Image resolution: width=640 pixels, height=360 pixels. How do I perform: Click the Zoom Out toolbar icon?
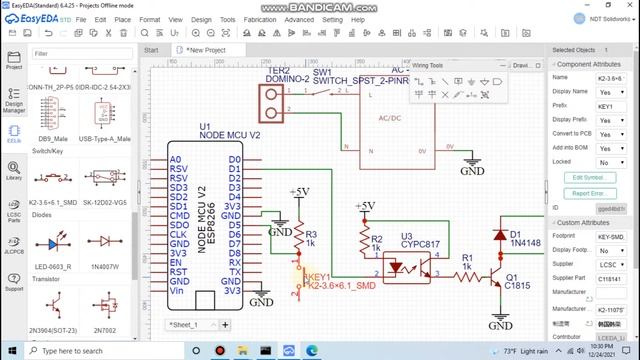tap(211, 33)
